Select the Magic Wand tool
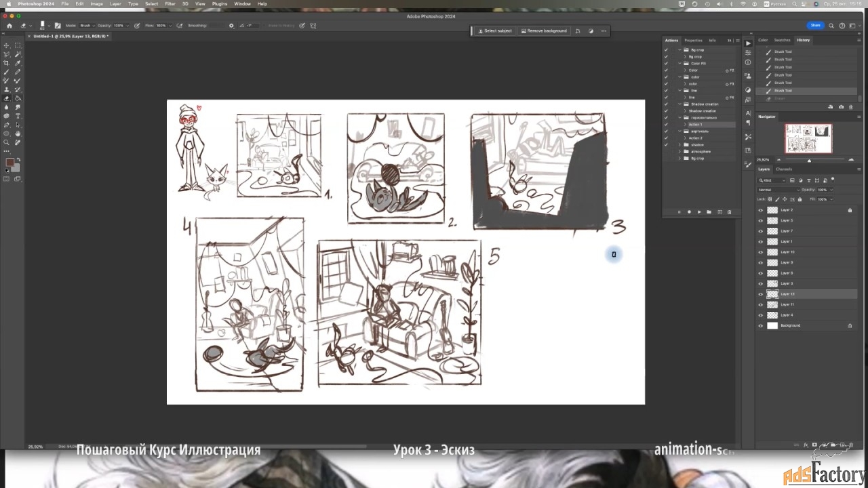This screenshot has height=488, width=868. click(18, 54)
